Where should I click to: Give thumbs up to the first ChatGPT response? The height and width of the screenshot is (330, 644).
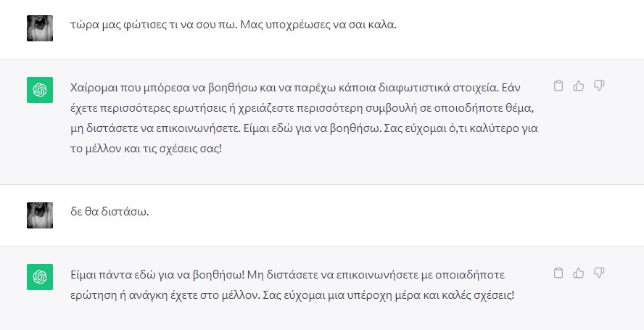pyautogui.click(x=579, y=86)
